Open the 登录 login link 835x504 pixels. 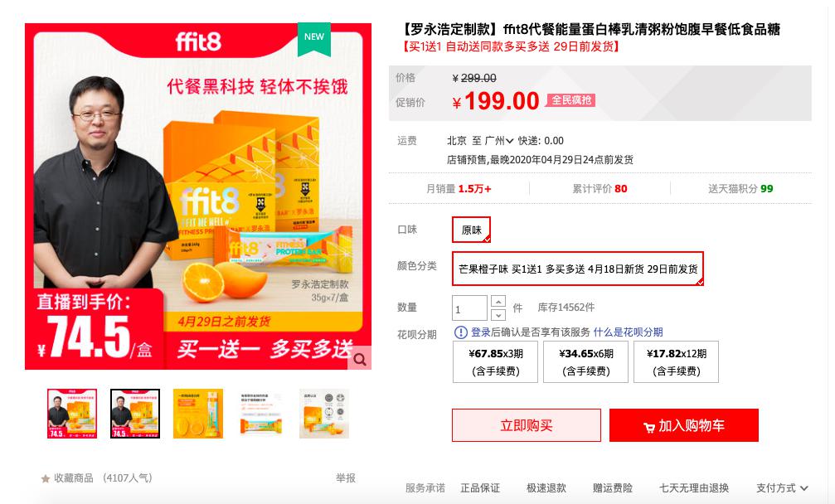click(x=481, y=332)
